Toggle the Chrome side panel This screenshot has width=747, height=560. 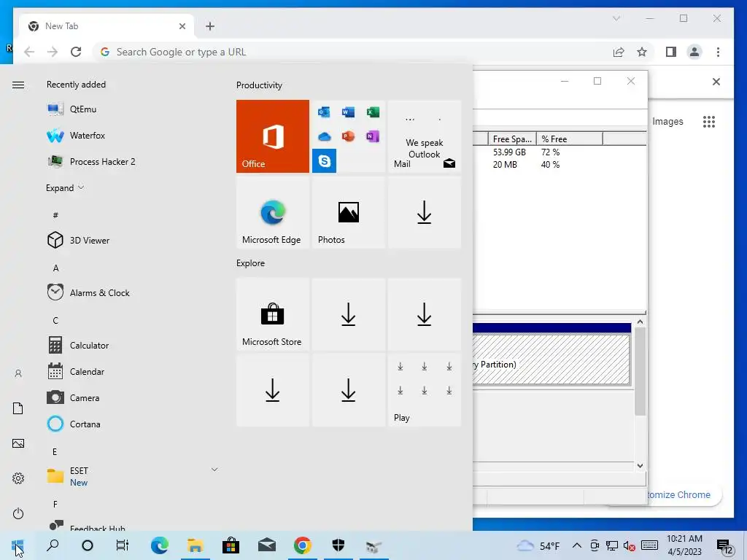[x=671, y=52]
